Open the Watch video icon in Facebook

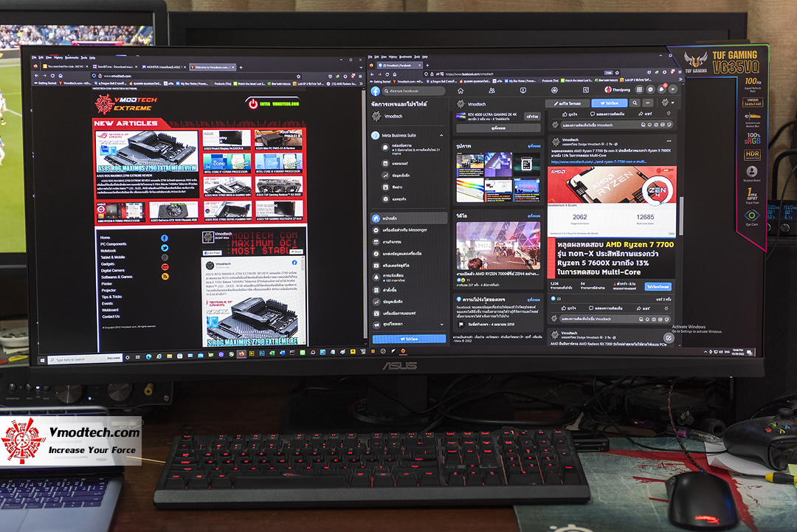523,91
